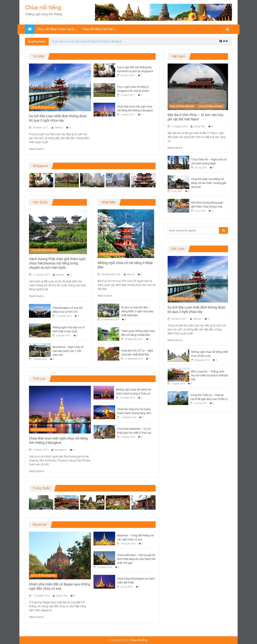Show next breaking news item
Image resolution: width=257 pixels, height=644 pixels.
[x=227, y=41]
